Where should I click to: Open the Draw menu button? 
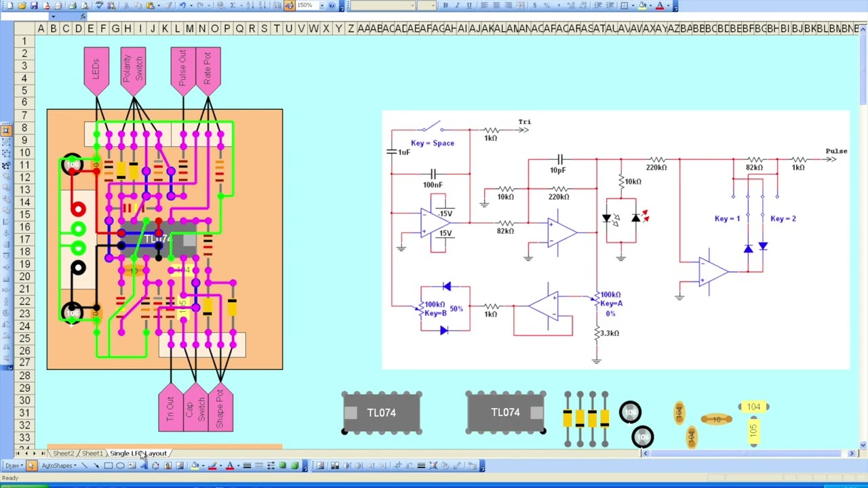(x=14, y=466)
